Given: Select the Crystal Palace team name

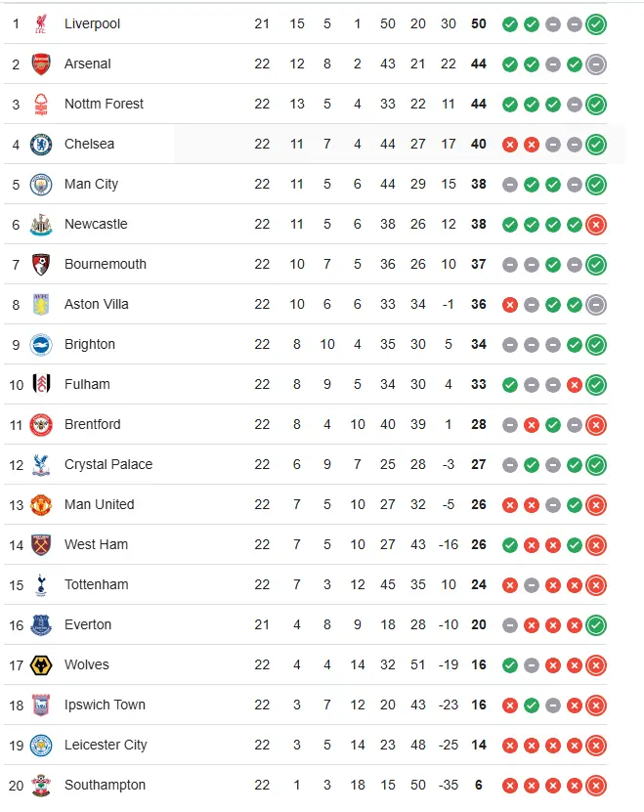Looking at the screenshot, I should [x=108, y=464].
